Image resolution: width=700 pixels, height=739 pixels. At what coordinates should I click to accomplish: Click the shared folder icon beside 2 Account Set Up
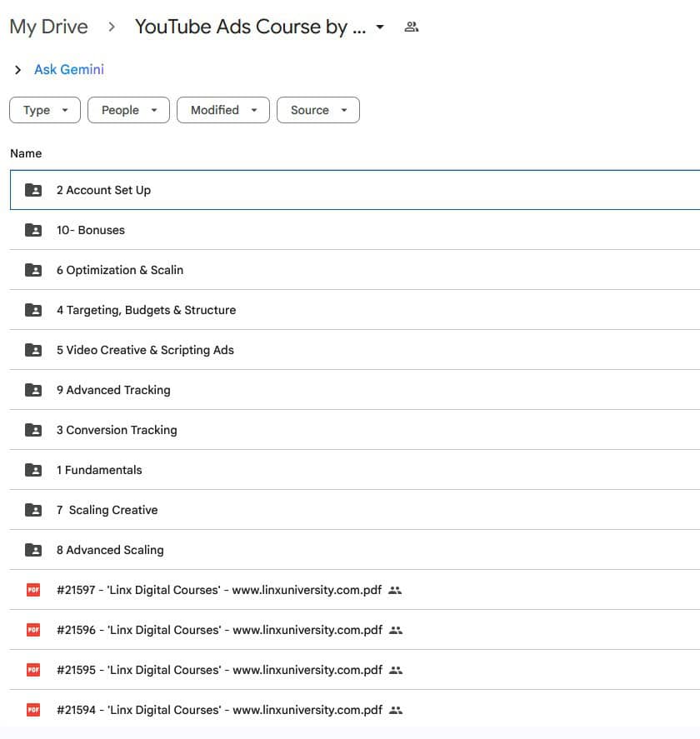32,189
